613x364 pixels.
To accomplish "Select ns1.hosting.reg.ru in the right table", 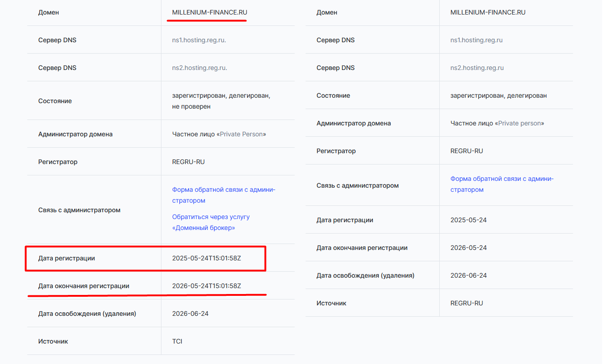I will tap(476, 40).
